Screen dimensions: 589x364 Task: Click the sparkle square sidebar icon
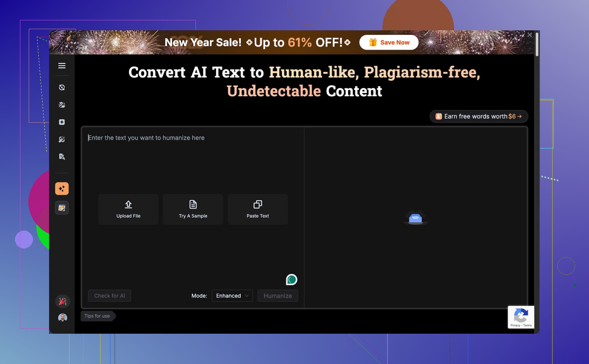tap(62, 122)
